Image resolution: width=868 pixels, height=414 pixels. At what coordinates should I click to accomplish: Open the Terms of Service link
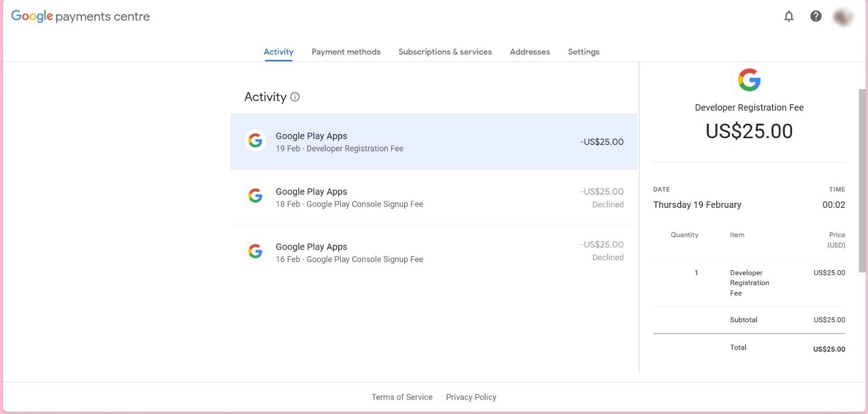pyautogui.click(x=402, y=397)
